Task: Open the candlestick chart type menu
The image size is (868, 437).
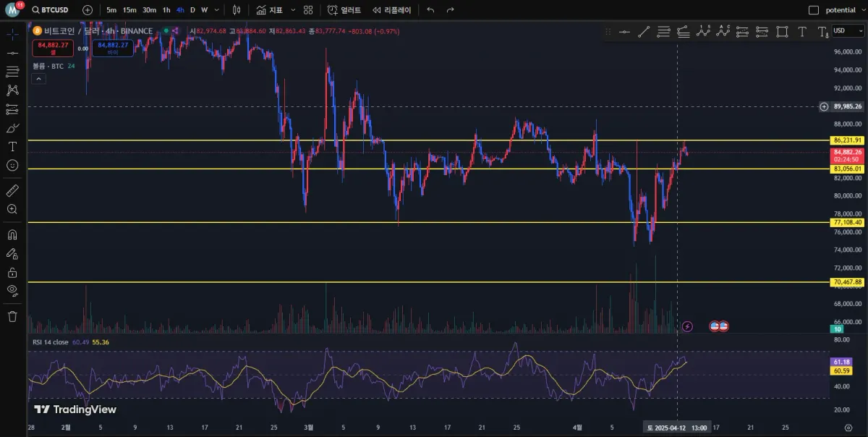Action: [x=237, y=10]
